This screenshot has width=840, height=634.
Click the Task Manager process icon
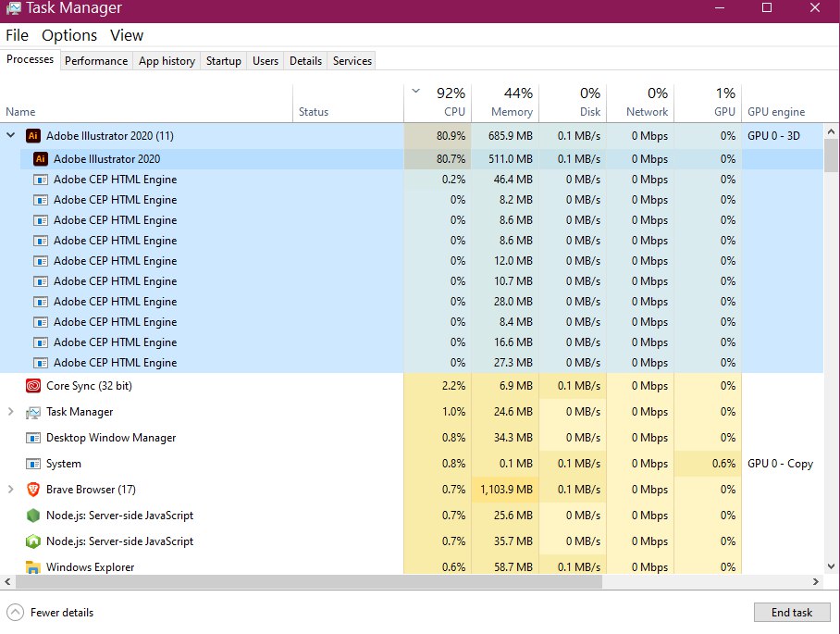pyautogui.click(x=33, y=412)
